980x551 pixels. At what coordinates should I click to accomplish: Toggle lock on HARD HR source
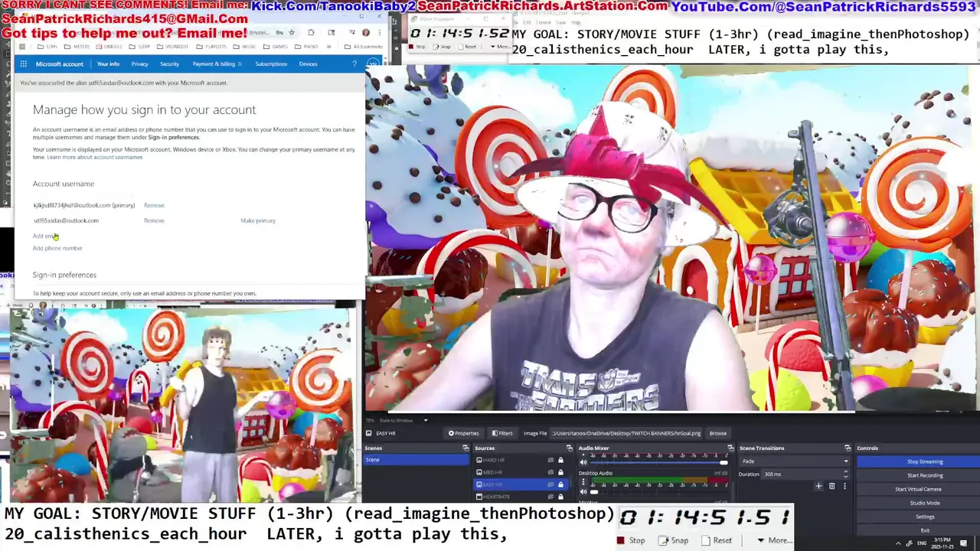(x=560, y=460)
